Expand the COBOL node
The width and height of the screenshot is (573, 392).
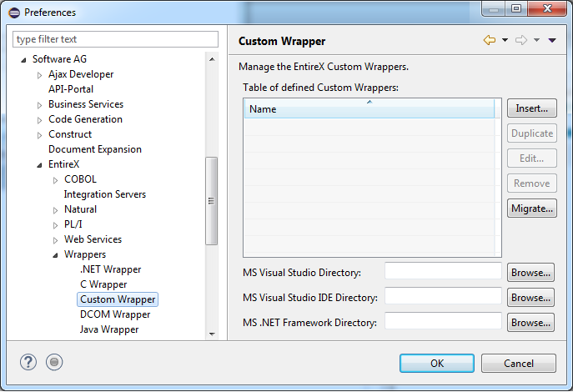click(55, 180)
